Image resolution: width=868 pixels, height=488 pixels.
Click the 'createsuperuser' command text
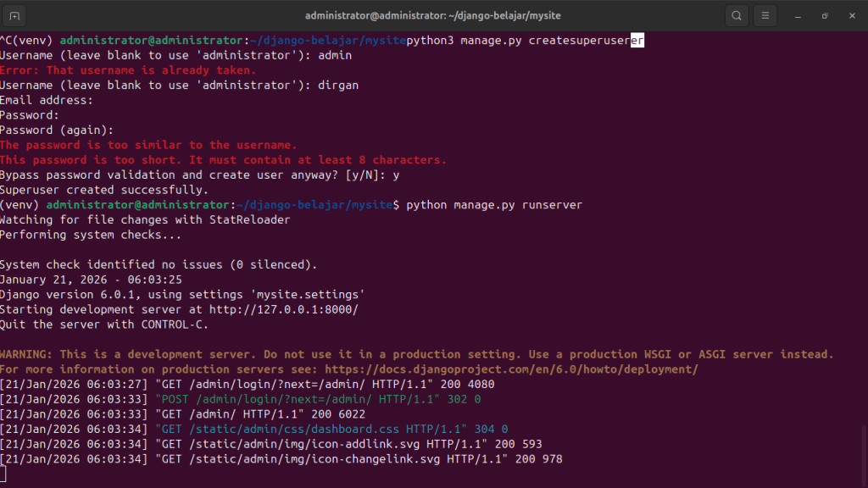tap(580, 41)
